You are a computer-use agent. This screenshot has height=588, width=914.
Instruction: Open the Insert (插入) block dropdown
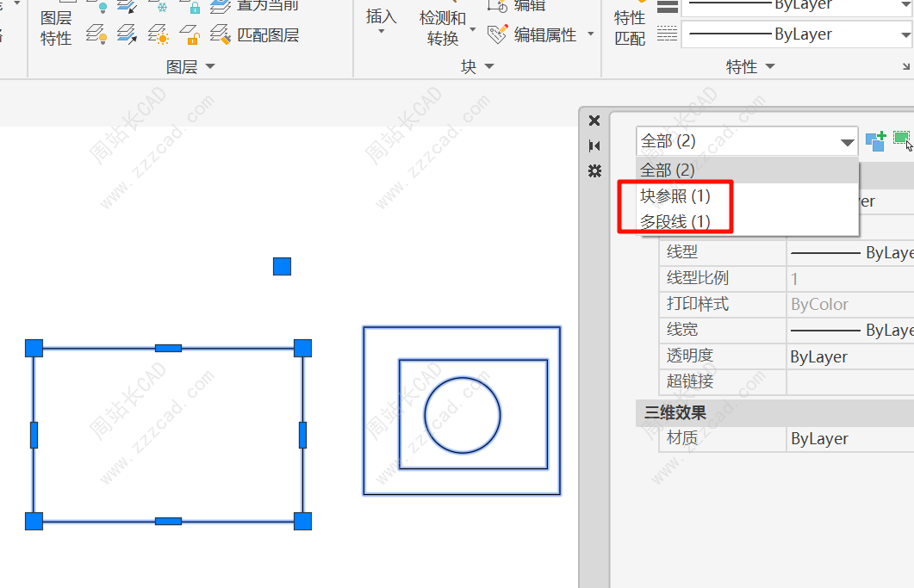(x=382, y=32)
